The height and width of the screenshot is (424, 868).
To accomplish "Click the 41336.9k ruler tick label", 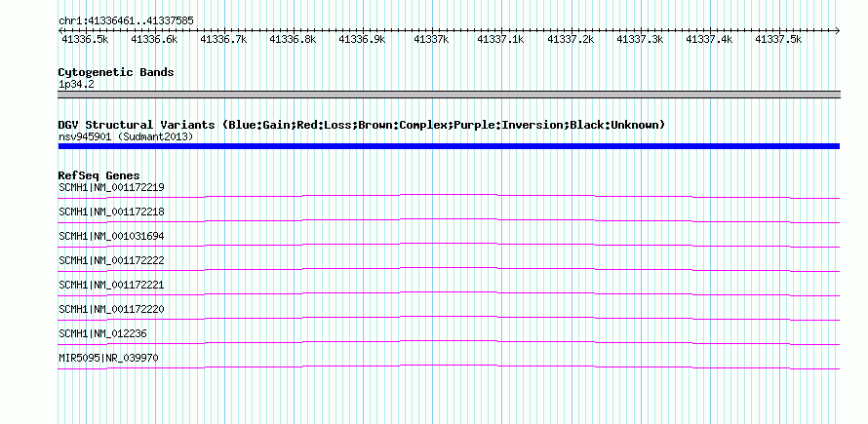I will pos(362,39).
